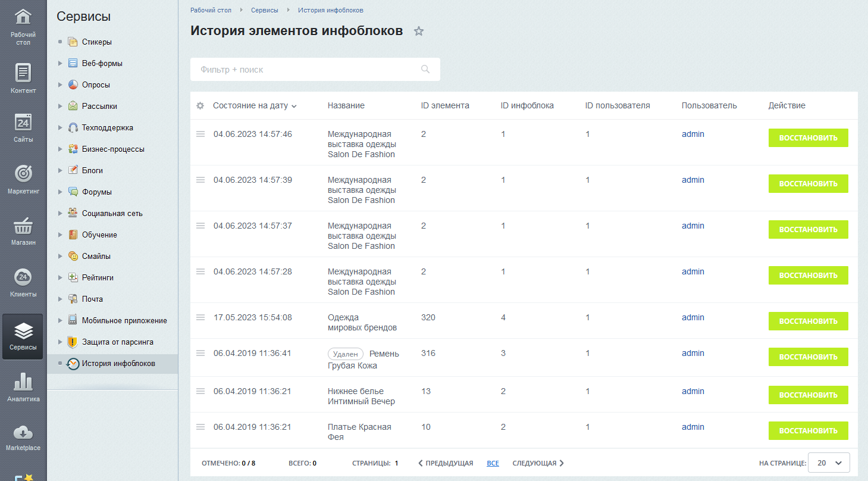The width and height of the screenshot is (868, 481).
Task: Open table settings gear icon
Action: 200,105
